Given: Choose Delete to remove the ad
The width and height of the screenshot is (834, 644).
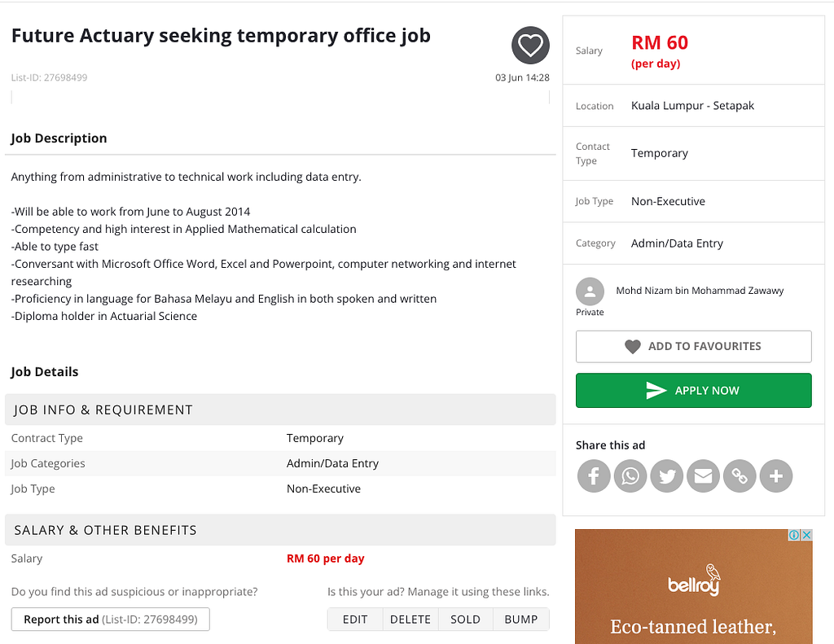Looking at the screenshot, I should tap(410, 620).
